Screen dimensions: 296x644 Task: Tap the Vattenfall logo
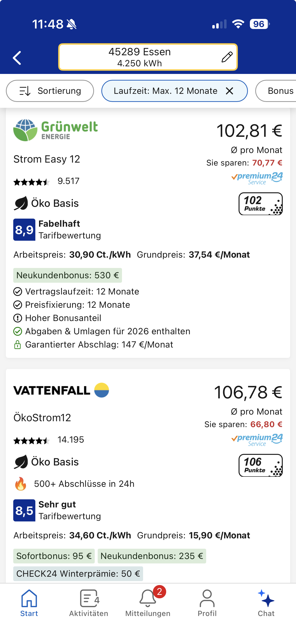(61, 390)
